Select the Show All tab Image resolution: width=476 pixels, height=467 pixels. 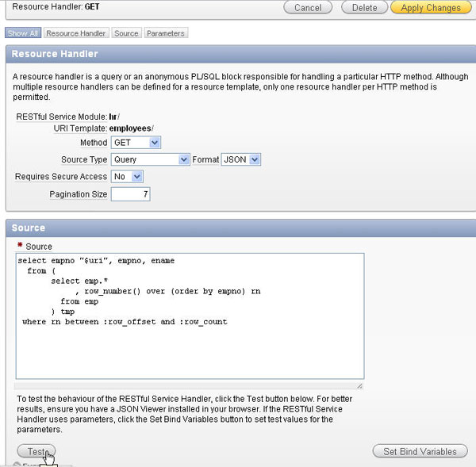(x=23, y=33)
